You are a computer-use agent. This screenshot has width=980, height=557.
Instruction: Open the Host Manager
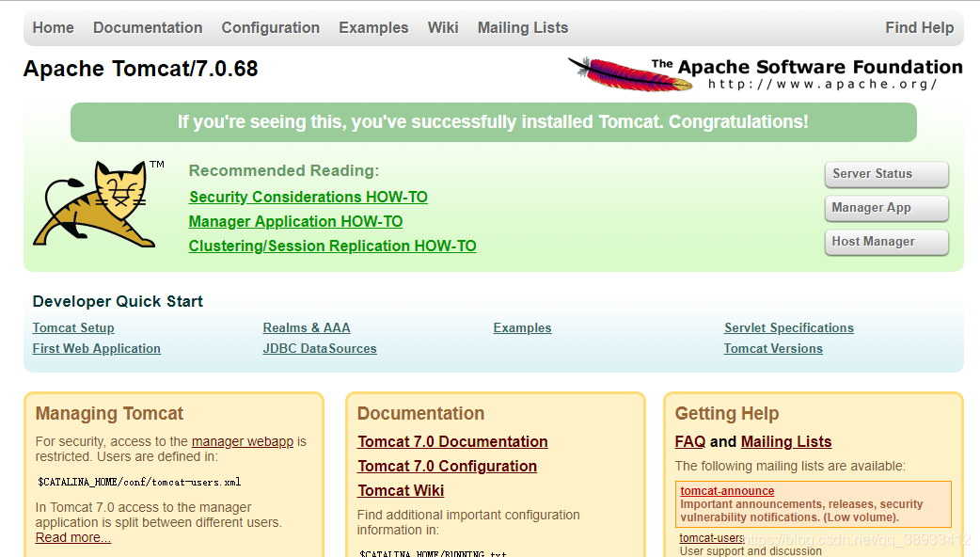(x=885, y=242)
